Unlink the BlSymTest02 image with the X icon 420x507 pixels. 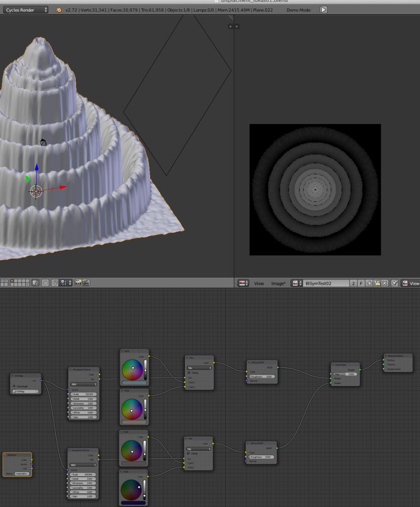(x=383, y=283)
